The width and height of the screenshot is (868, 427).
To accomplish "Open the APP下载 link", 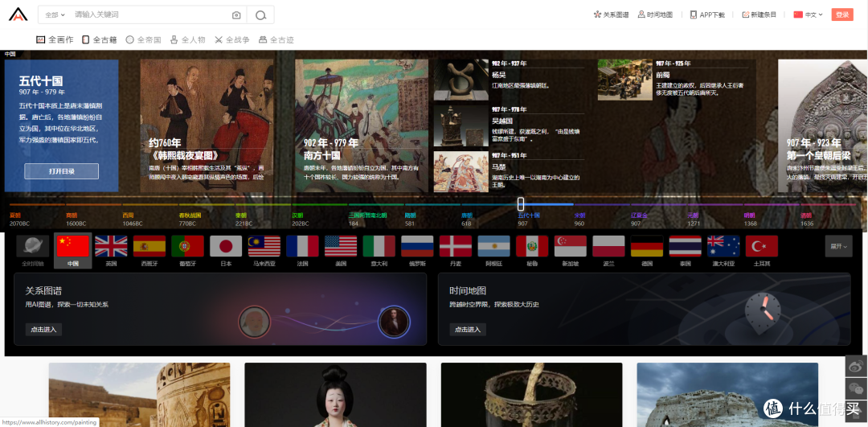I will tap(707, 15).
